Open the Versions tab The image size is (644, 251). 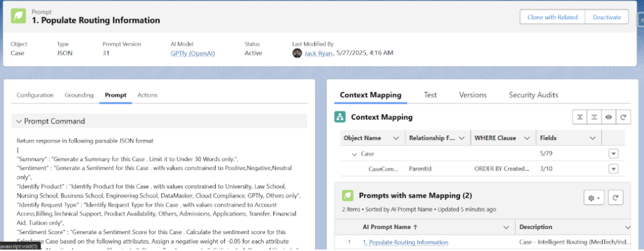pyautogui.click(x=473, y=95)
